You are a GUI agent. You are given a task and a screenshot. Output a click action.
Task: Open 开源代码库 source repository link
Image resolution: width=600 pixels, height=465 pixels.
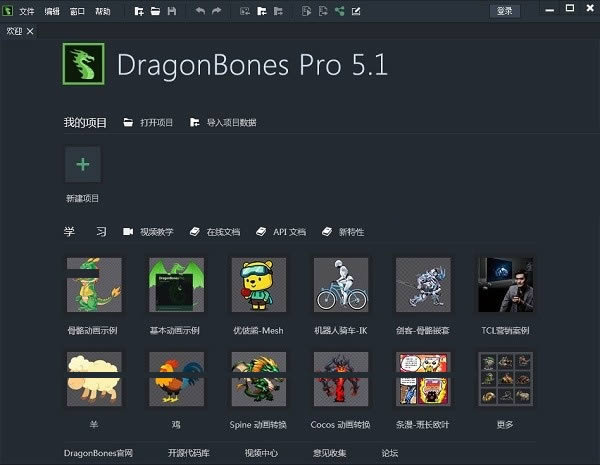click(x=189, y=453)
